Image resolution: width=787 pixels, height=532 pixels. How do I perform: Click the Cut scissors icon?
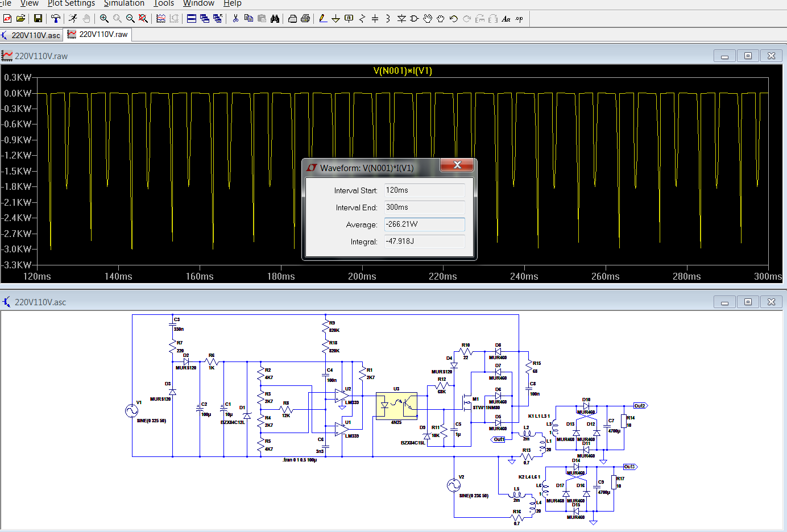point(235,19)
